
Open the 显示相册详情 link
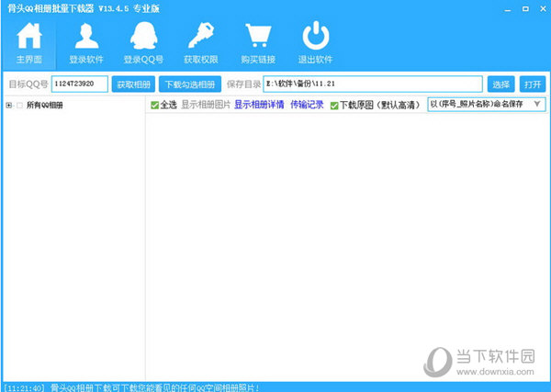point(259,105)
